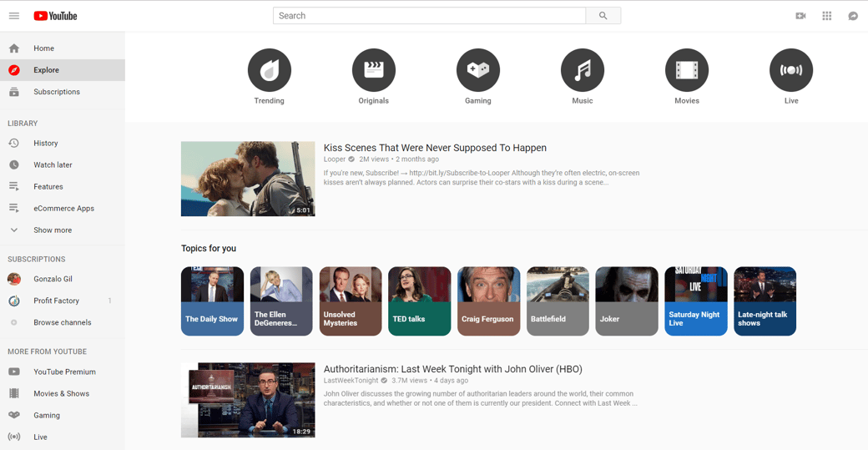This screenshot has width=868, height=450.
Task: Click the Home house icon
Action: coord(14,48)
